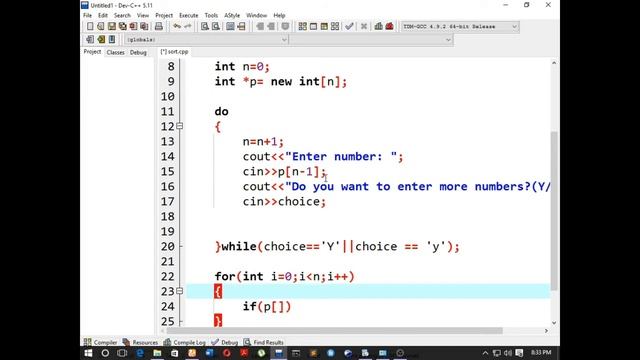Open Find with the magnifier toolbar icon

[205, 27]
